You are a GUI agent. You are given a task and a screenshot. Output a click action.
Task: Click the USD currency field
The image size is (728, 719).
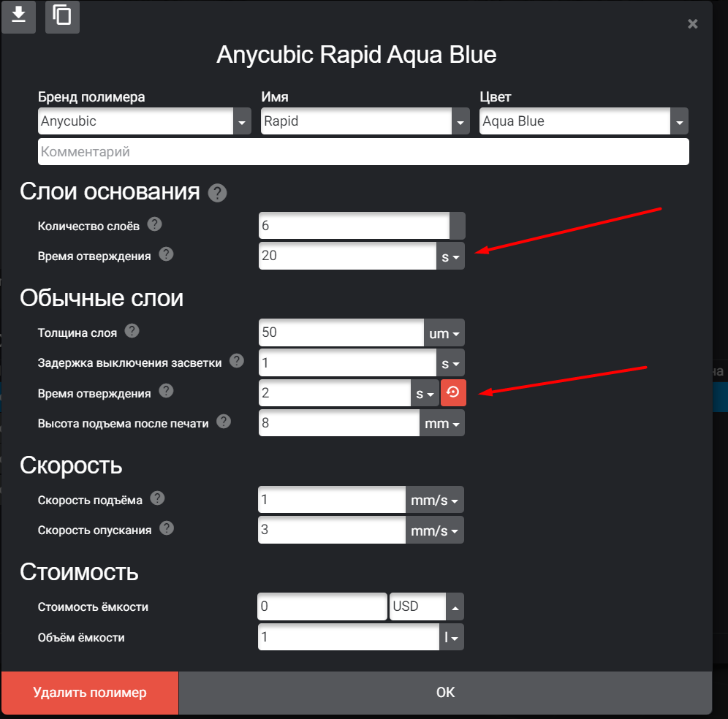coord(418,606)
